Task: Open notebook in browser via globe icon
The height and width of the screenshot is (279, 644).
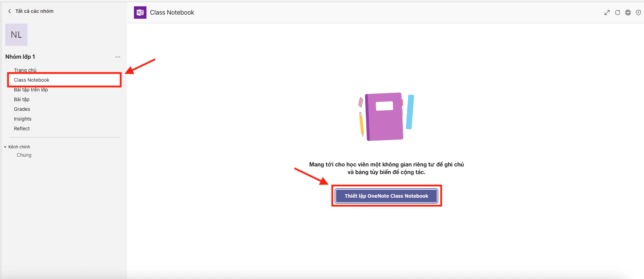Action: point(628,13)
